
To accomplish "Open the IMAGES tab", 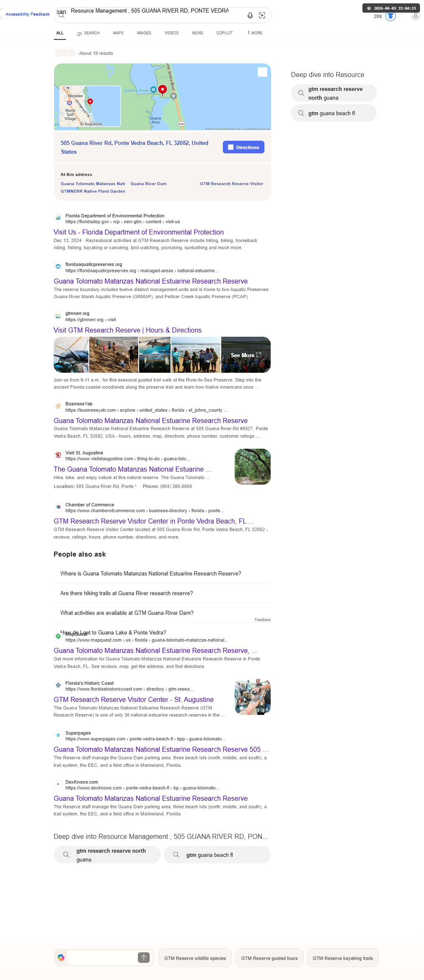I will (x=144, y=33).
